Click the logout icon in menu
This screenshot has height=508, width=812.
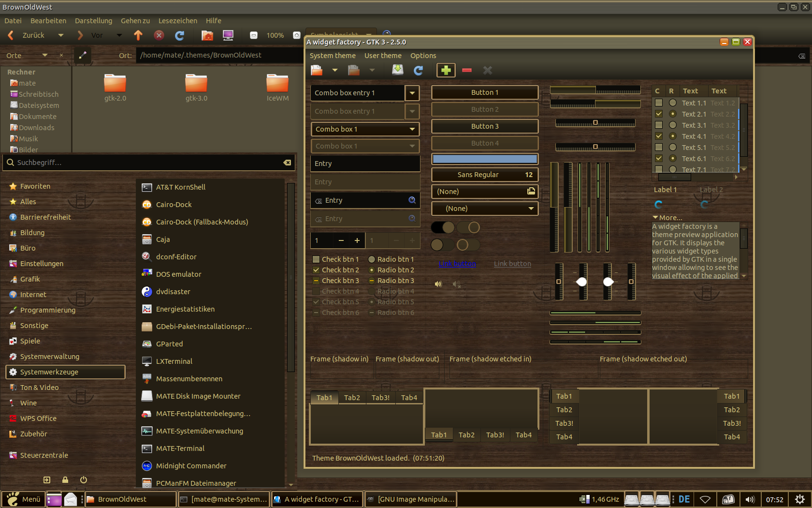pos(46,480)
